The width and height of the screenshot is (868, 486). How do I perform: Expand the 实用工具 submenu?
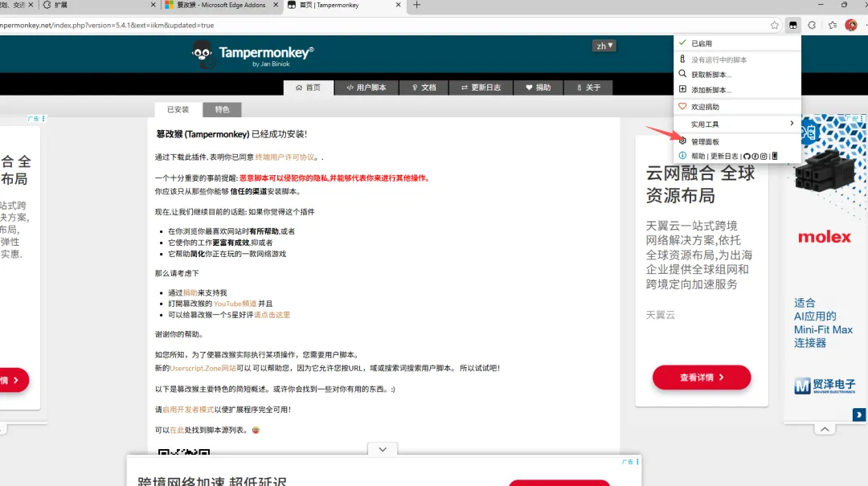click(737, 124)
